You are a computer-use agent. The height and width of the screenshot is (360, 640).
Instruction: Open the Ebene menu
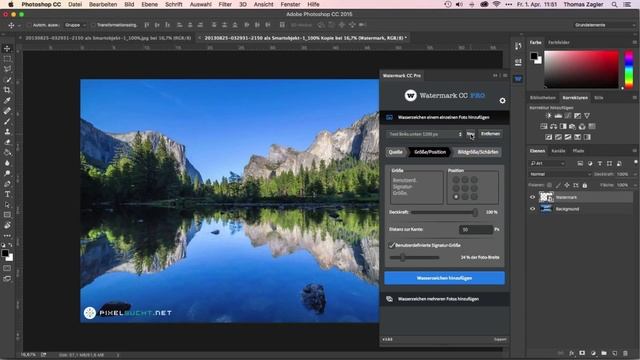(x=149, y=4)
